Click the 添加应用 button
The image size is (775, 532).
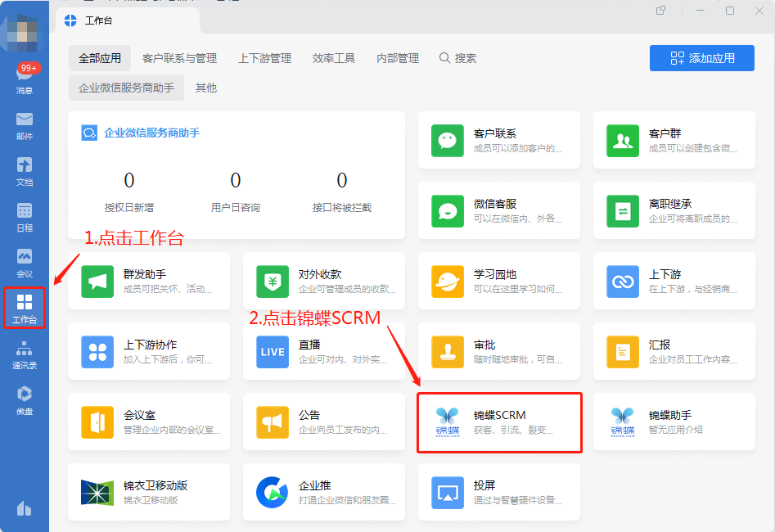(702, 58)
